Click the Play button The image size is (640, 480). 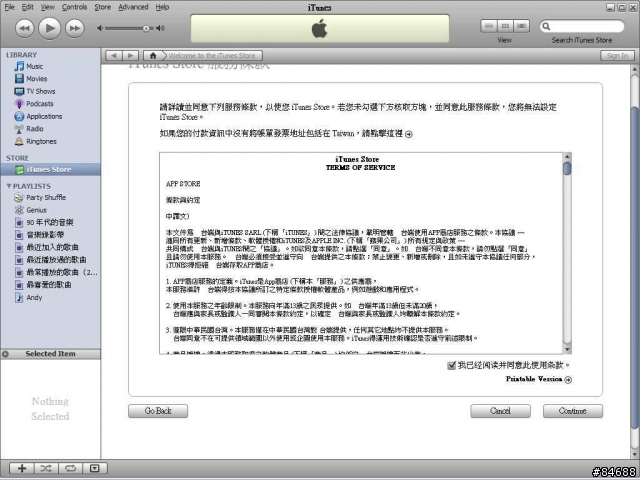tap(49, 28)
